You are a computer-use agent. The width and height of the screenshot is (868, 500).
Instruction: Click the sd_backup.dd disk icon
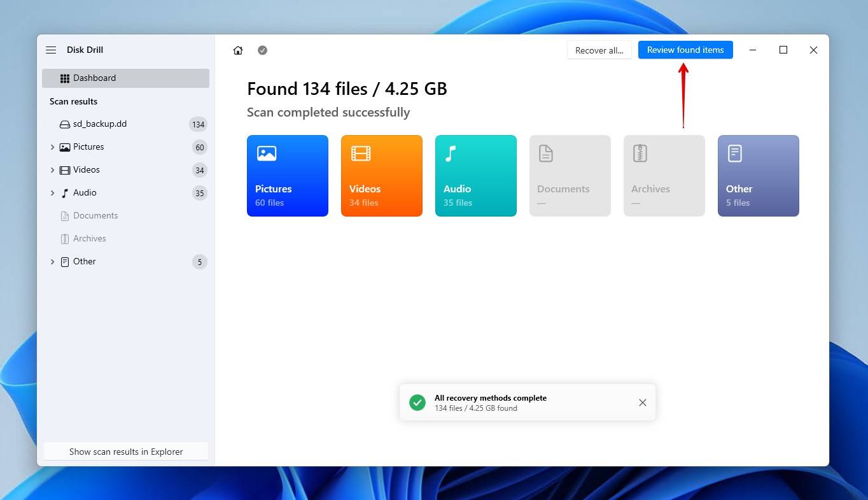pyautogui.click(x=64, y=124)
